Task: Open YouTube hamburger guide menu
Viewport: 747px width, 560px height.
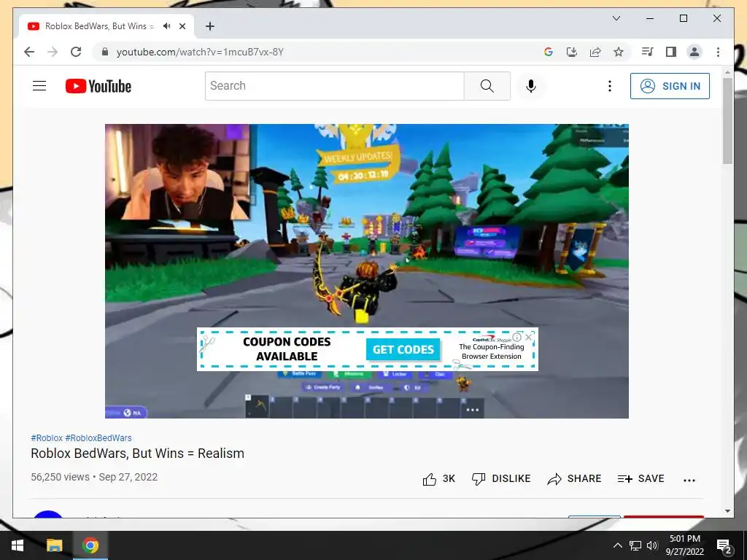Action: pyautogui.click(x=39, y=86)
